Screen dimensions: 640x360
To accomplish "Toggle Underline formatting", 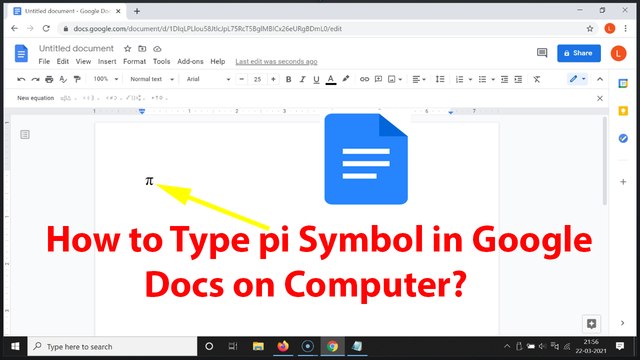I will coord(316,79).
